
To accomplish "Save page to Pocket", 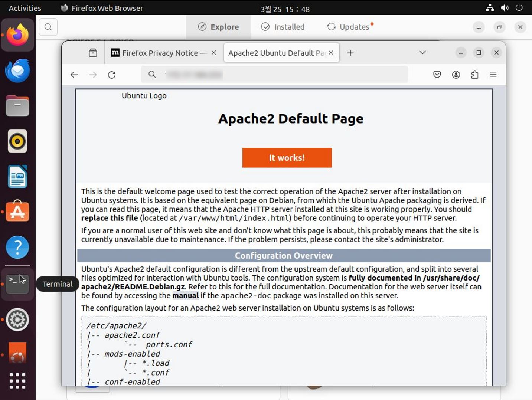I will (x=437, y=75).
